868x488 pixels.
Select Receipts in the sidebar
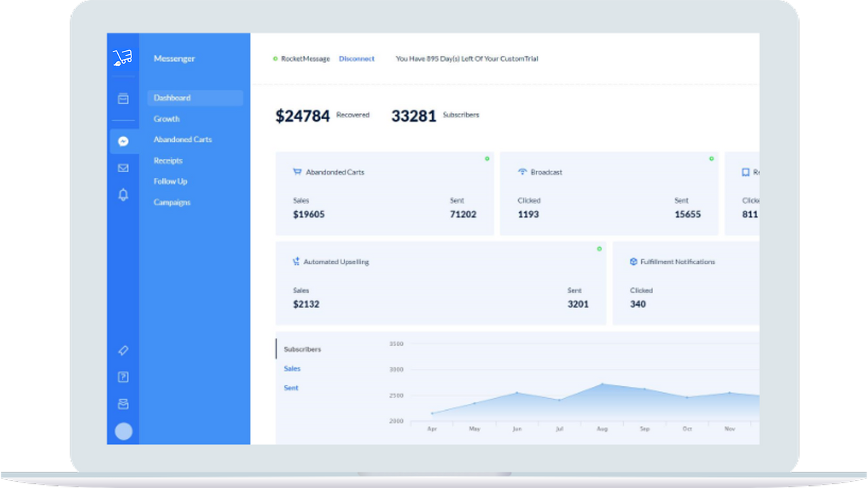click(x=168, y=161)
